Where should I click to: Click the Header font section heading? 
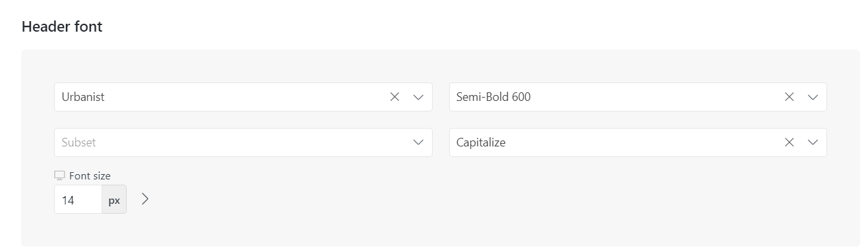[x=62, y=27]
